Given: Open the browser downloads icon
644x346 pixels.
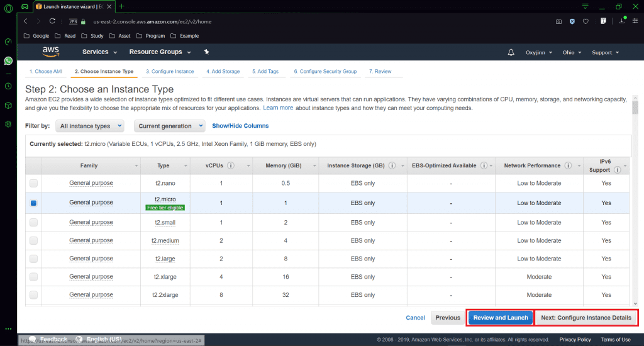Looking at the screenshot, I should (x=621, y=21).
